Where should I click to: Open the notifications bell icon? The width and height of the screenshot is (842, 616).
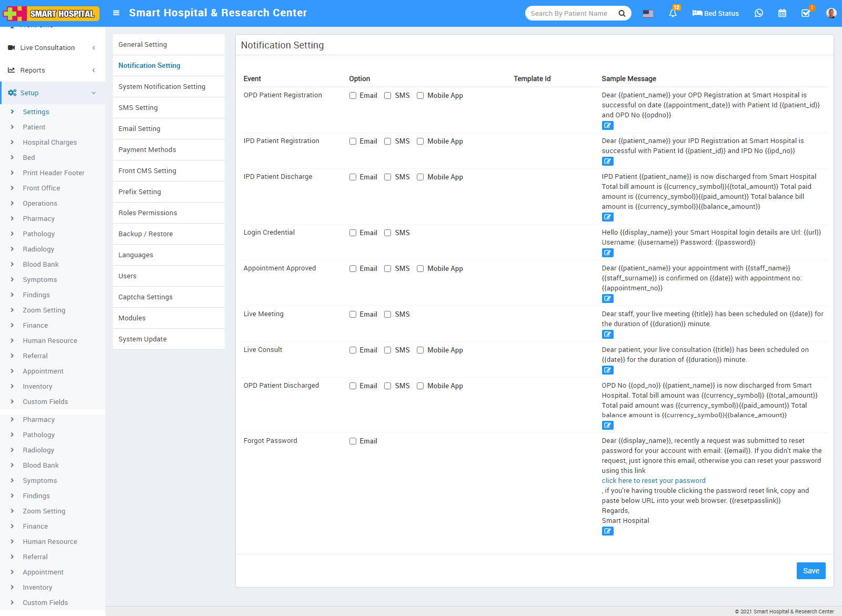[x=673, y=13]
